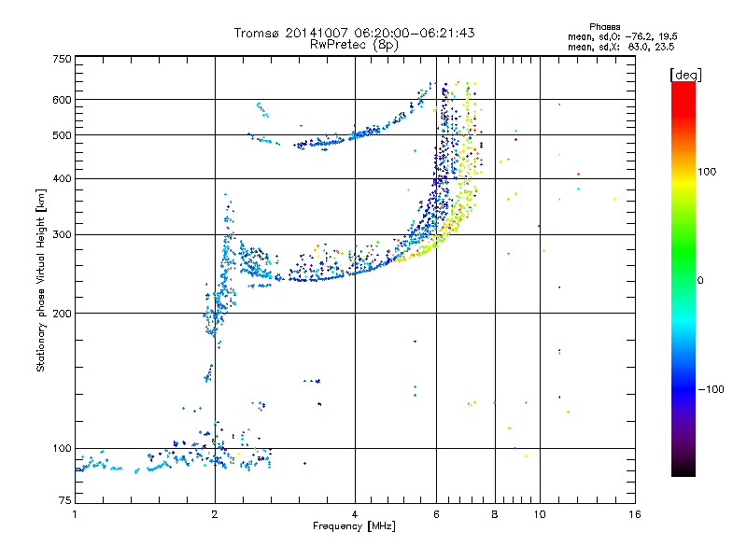
Task: Click the colorbar label '100'
Action: tap(707, 172)
